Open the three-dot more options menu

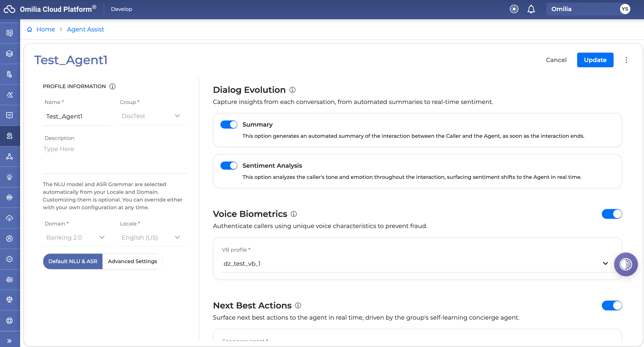pyautogui.click(x=626, y=60)
